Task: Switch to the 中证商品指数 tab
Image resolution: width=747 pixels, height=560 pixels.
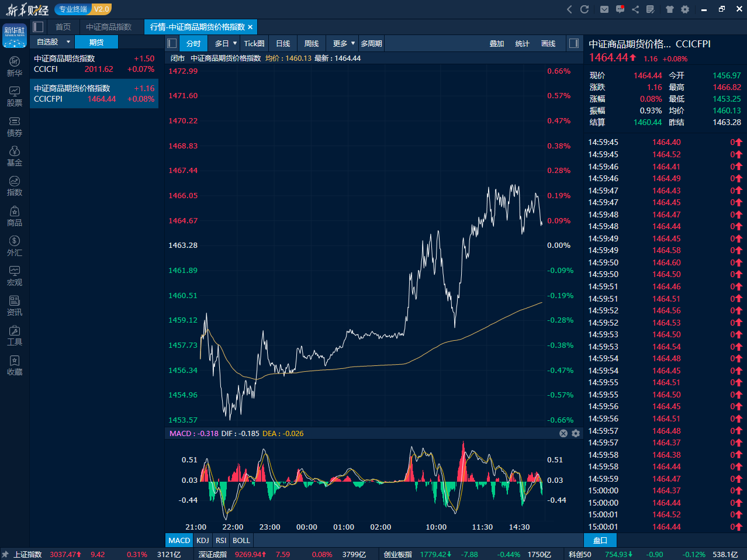Action: pyautogui.click(x=109, y=27)
